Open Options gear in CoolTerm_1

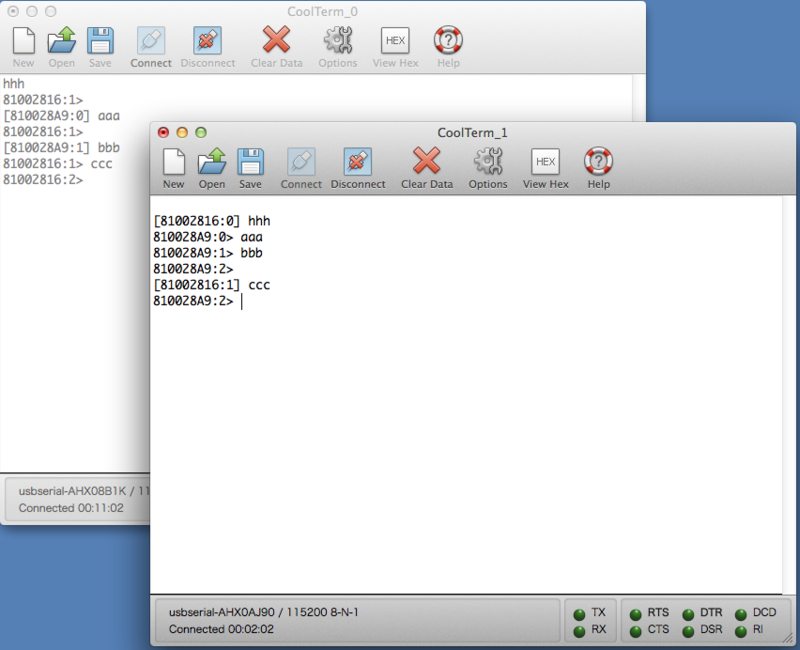(x=488, y=162)
